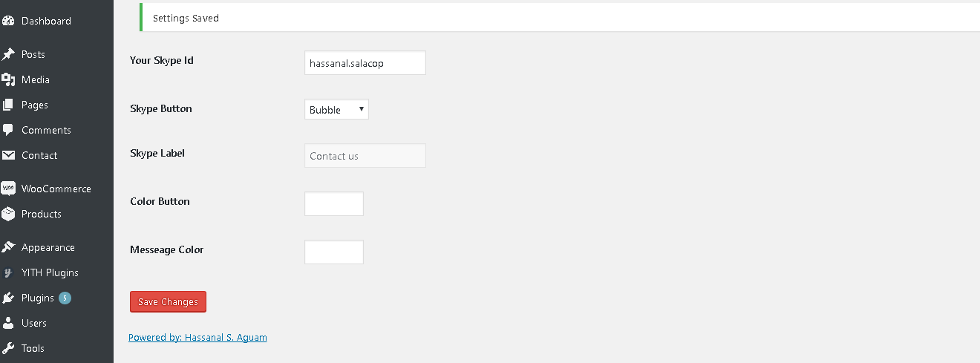The height and width of the screenshot is (363, 980).
Task: Pick a color in Color Button field
Action: tap(334, 203)
